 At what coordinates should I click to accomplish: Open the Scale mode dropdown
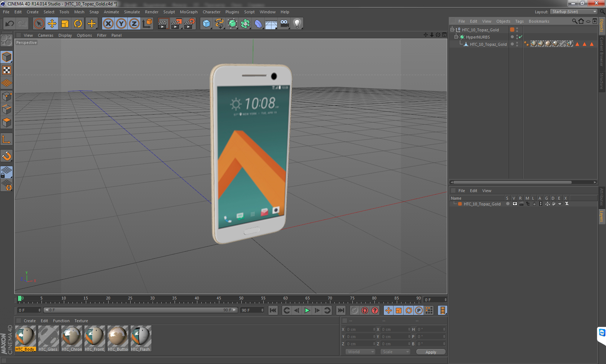pos(395,352)
